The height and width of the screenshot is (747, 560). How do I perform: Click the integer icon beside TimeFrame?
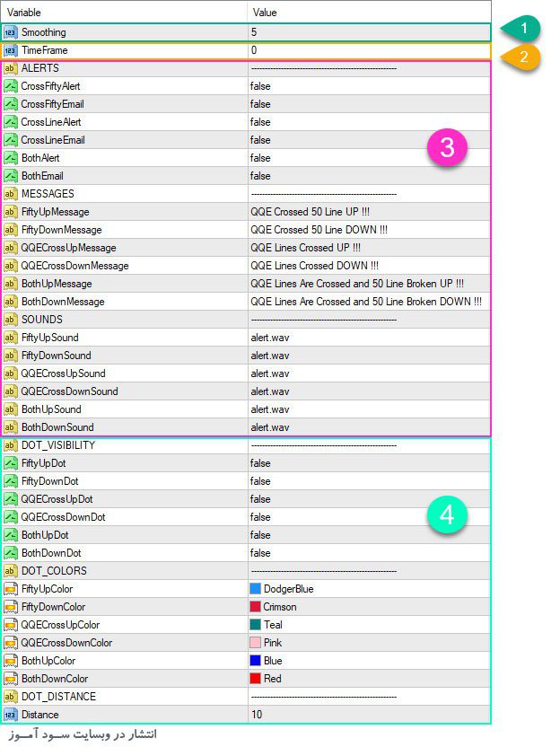click(10, 50)
